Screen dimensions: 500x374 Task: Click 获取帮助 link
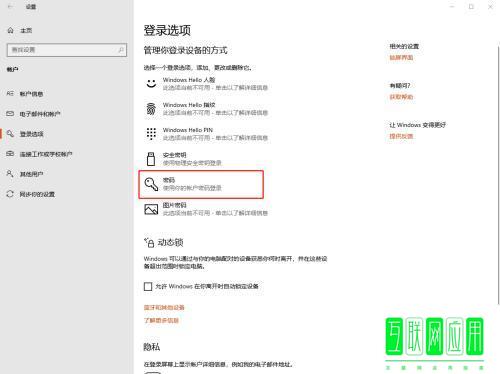(401, 97)
